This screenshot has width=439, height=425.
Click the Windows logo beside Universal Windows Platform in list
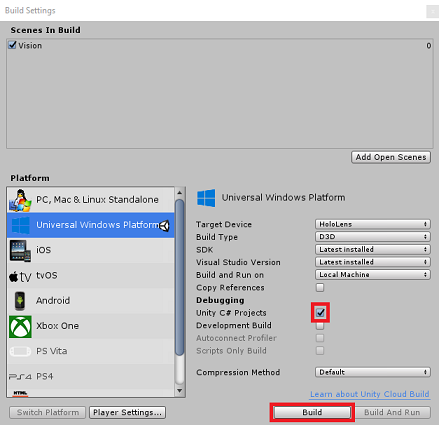coord(20,225)
